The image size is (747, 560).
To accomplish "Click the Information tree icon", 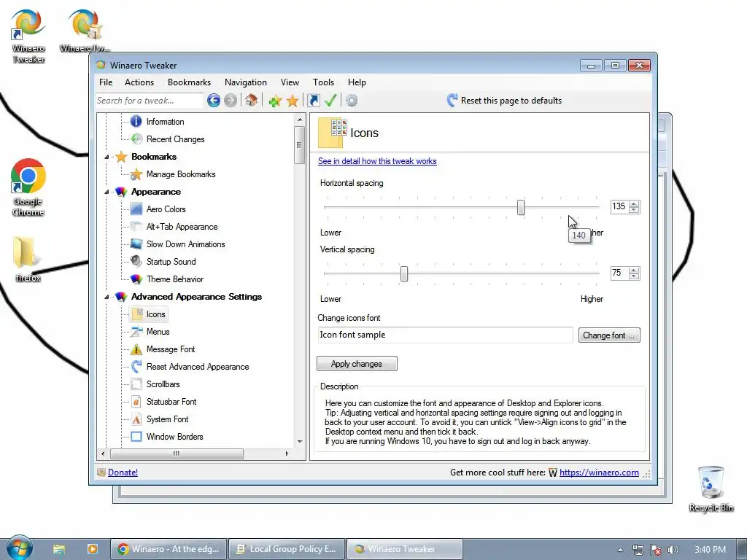I will (x=136, y=122).
